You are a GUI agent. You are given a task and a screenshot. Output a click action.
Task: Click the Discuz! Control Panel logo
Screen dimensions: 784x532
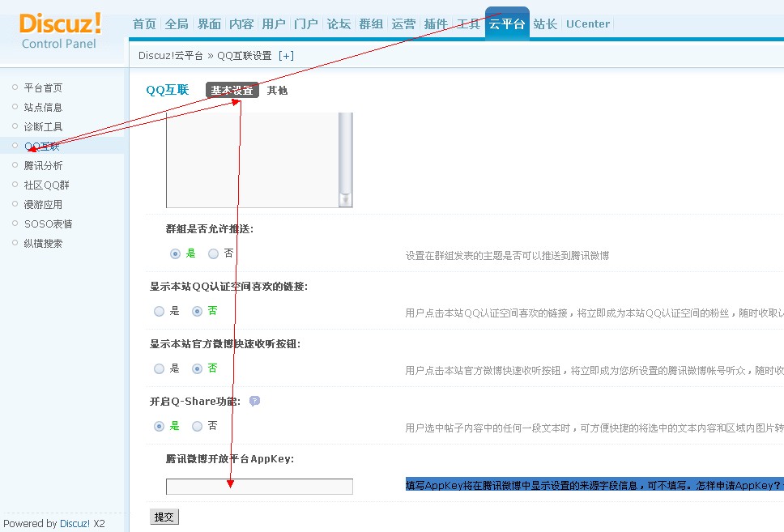(59, 31)
